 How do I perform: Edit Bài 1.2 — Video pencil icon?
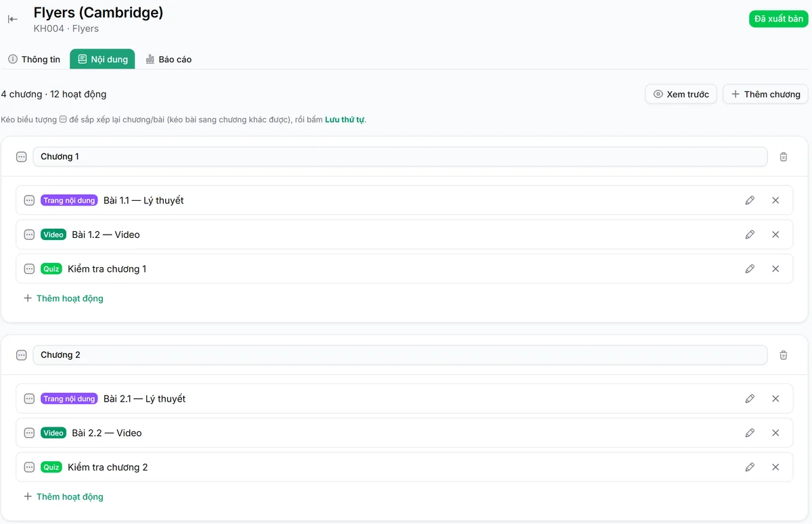coord(750,235)
